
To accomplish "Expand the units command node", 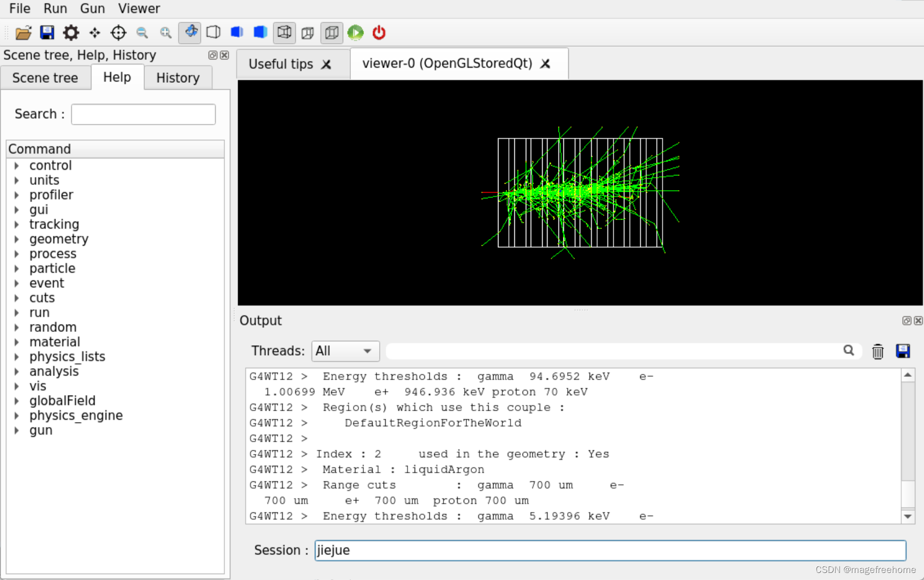I will (x=17, y=180).
